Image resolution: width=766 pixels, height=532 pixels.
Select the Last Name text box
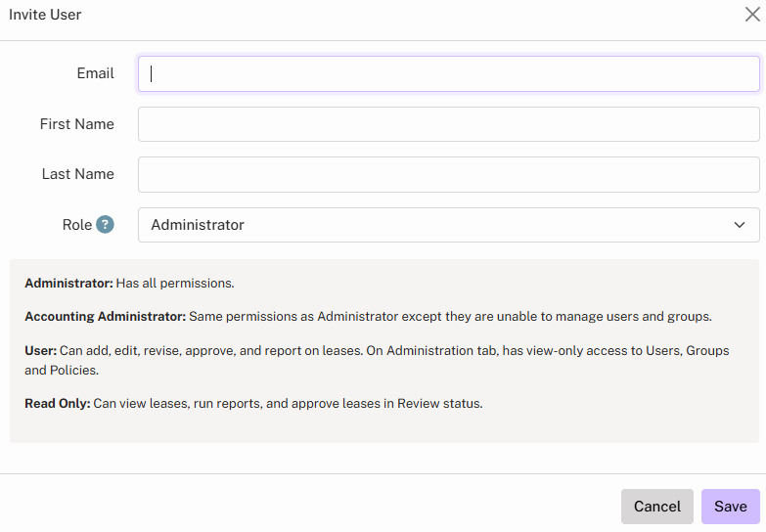coord(448,175)
